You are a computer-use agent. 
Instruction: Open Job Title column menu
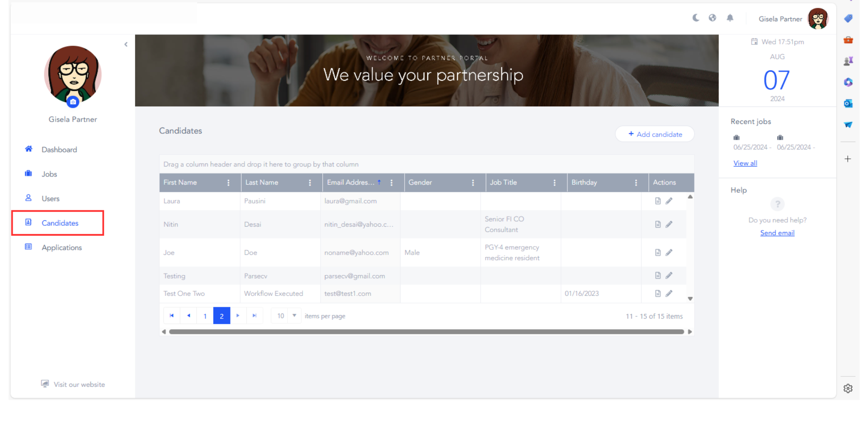(554, 183)
